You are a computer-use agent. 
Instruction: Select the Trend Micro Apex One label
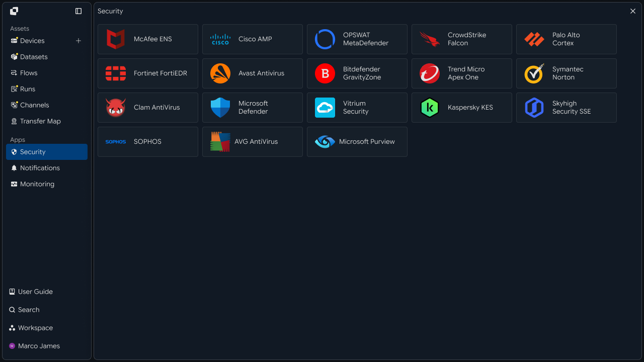[x=466, y=73]
